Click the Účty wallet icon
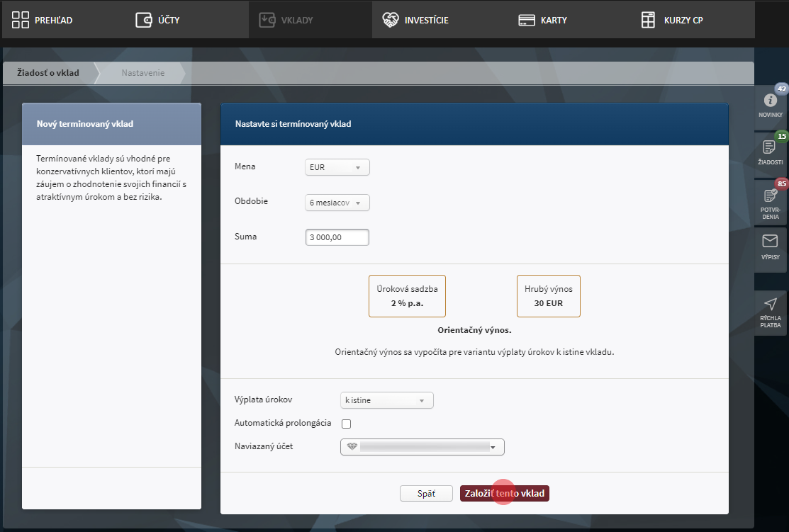Screen dimensions: 789x532 click(144, 20)
